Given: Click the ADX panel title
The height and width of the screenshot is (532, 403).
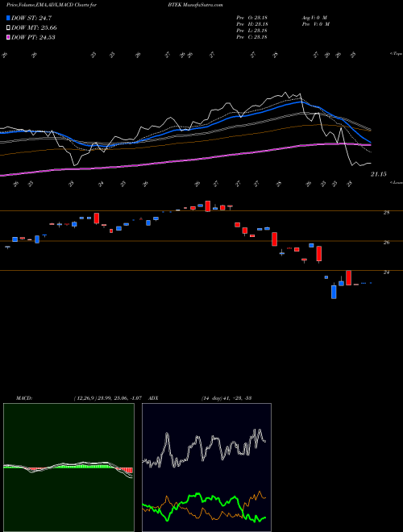Looking at the screenshot, I should click(154, 398).
